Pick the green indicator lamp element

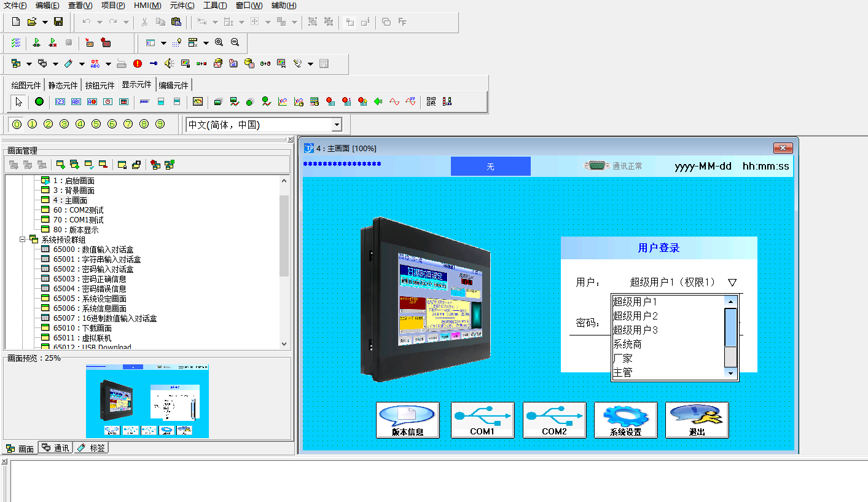(39, 101)
